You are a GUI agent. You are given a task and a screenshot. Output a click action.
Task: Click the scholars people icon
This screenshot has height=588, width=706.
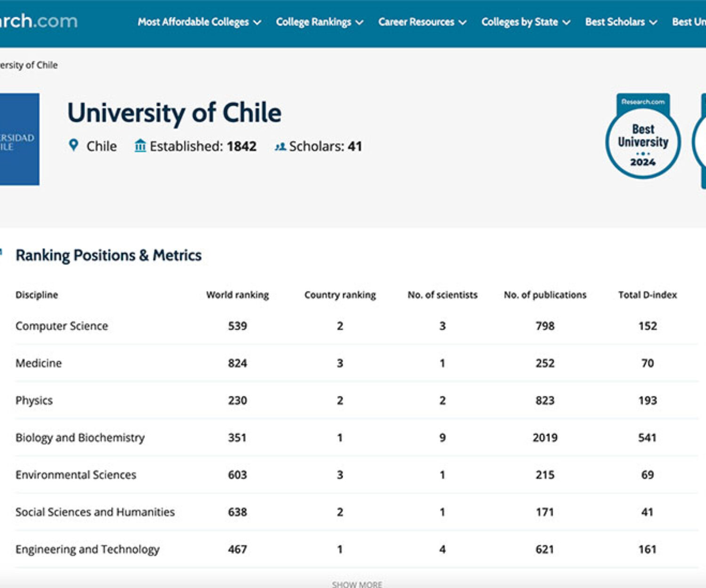tap(281, 147)
